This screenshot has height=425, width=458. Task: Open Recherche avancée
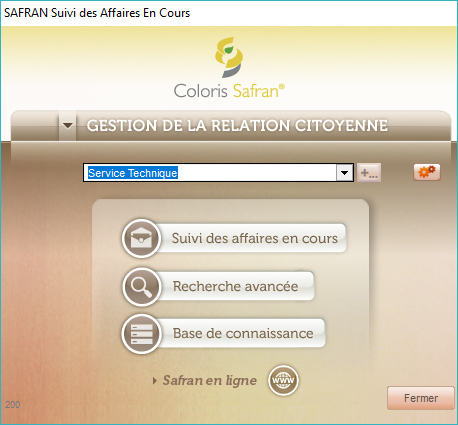(236, 286)
